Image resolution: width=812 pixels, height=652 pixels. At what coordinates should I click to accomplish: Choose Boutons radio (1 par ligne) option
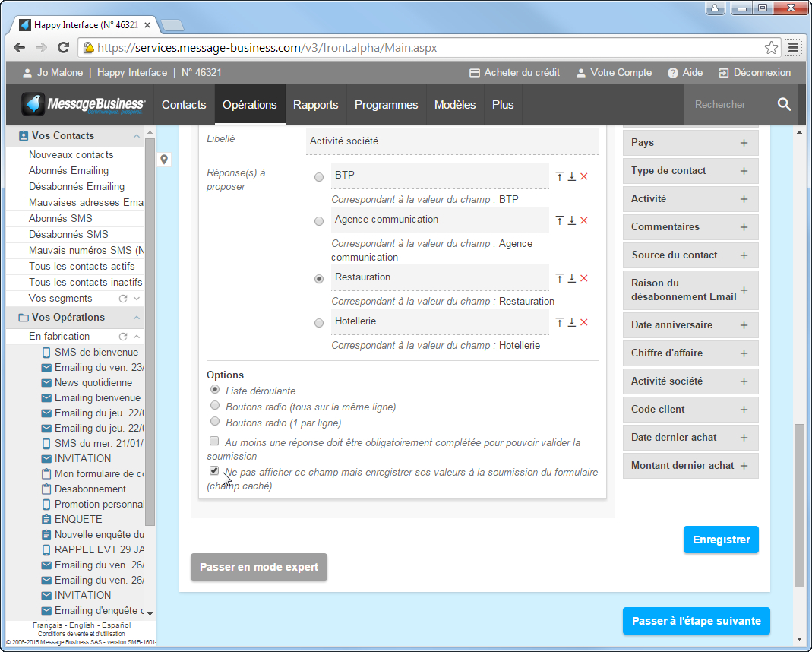(x=215, y=422)
